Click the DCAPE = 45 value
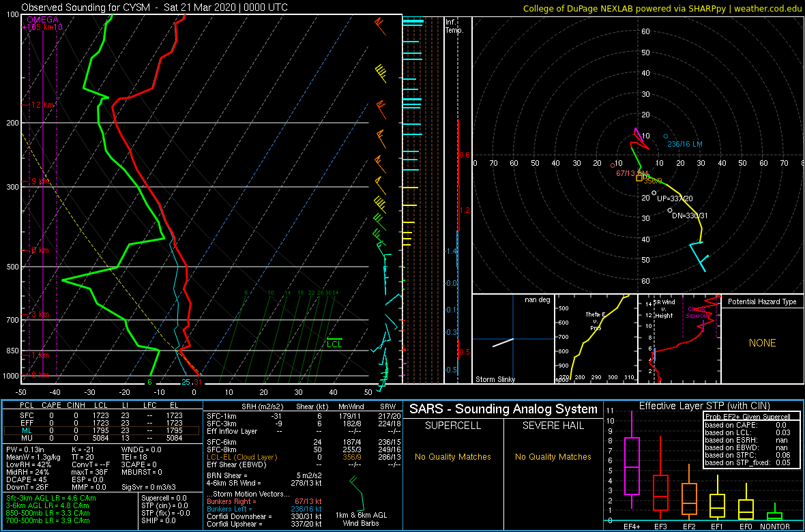Screen dimensions: 805x532 tap(25, 479)
